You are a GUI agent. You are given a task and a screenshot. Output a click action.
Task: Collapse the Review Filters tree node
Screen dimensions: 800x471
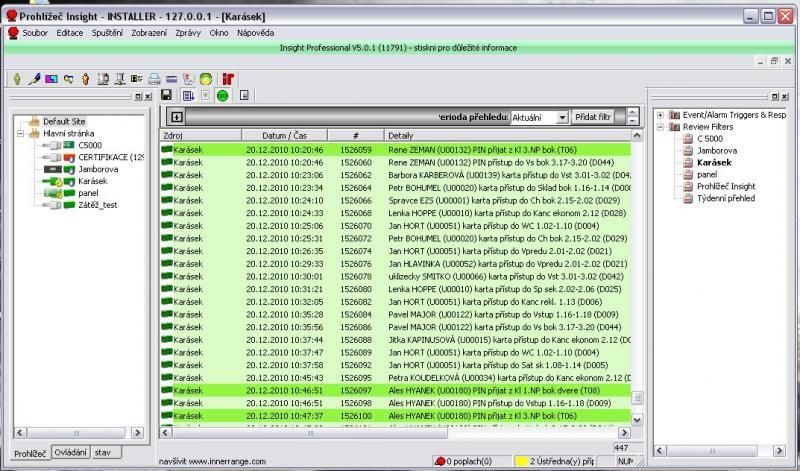(660, 127)
